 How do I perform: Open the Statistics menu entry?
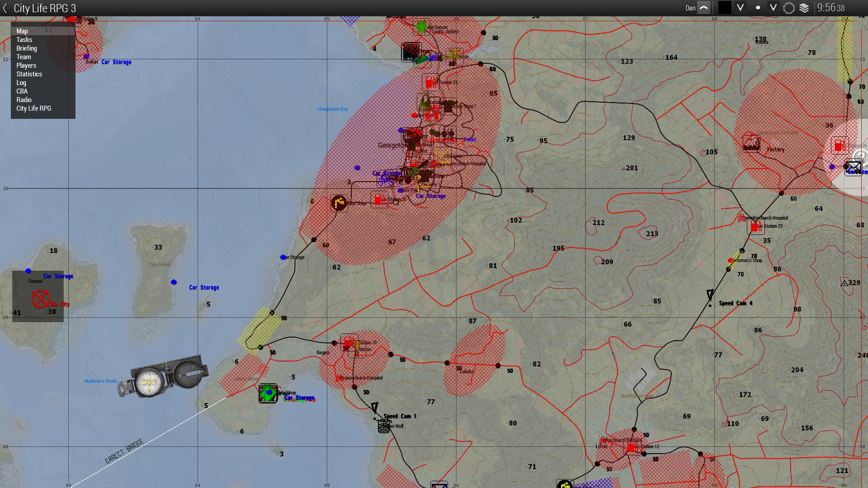(x=43, y=74)
